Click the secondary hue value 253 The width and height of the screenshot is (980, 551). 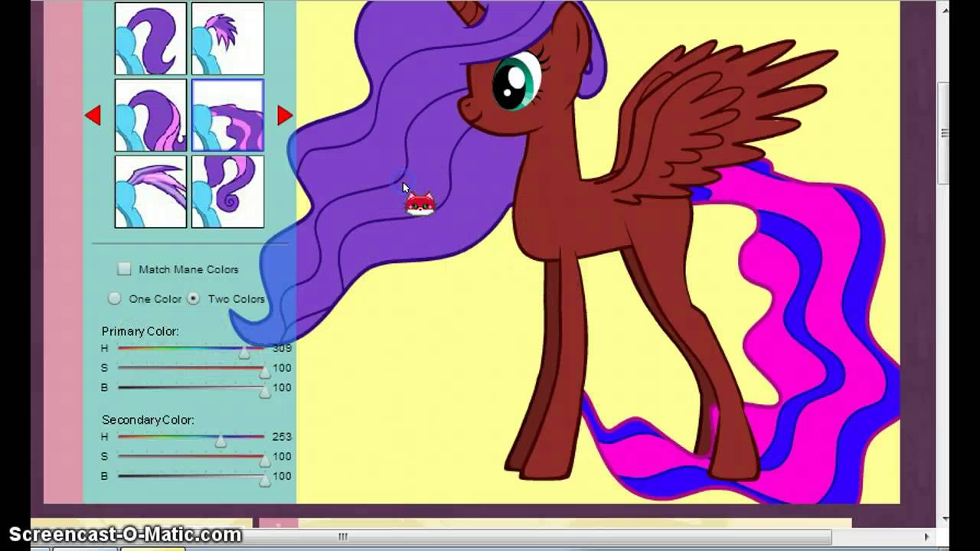tap(282, 437)
